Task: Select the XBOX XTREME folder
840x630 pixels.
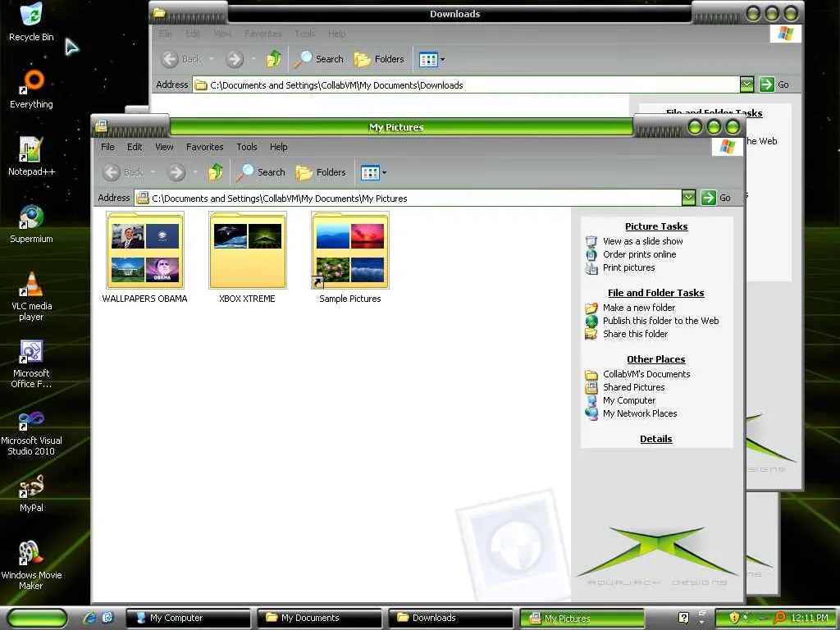Action: pos(247,258)
